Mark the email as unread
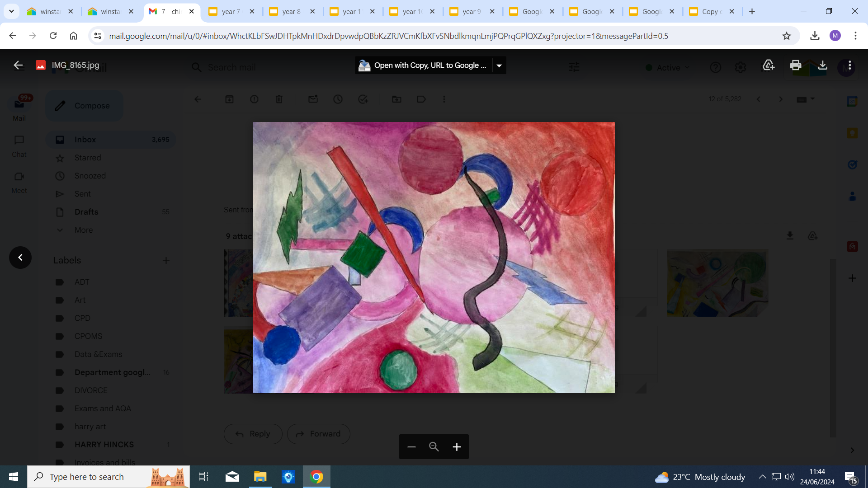 coord(313,99)
